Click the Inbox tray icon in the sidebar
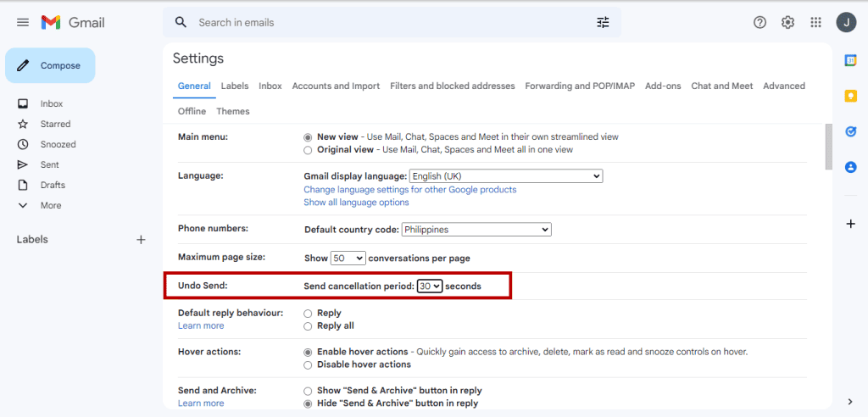The image size is (868, 417). 23,103
